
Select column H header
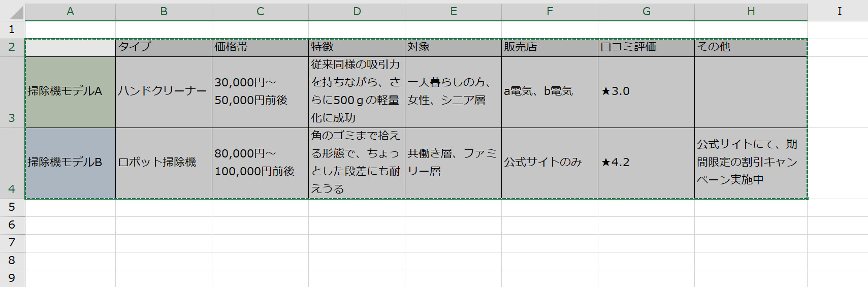click(x=751, y=12)
